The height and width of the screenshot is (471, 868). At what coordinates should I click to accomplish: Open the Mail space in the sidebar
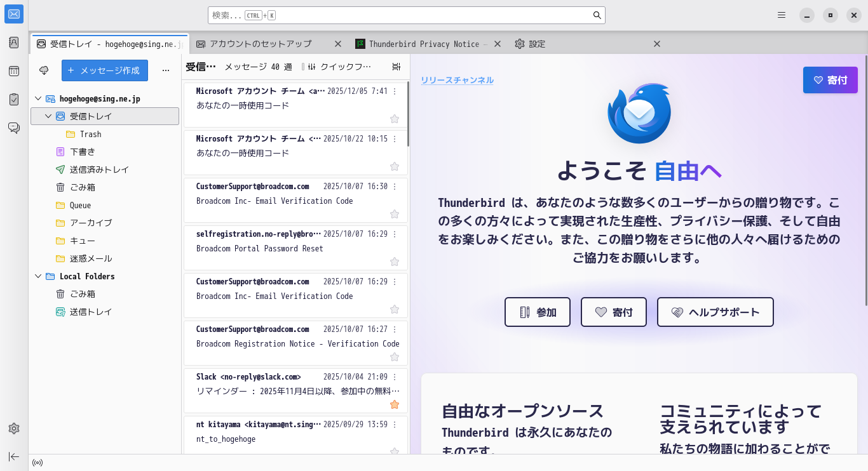[14, 14]
